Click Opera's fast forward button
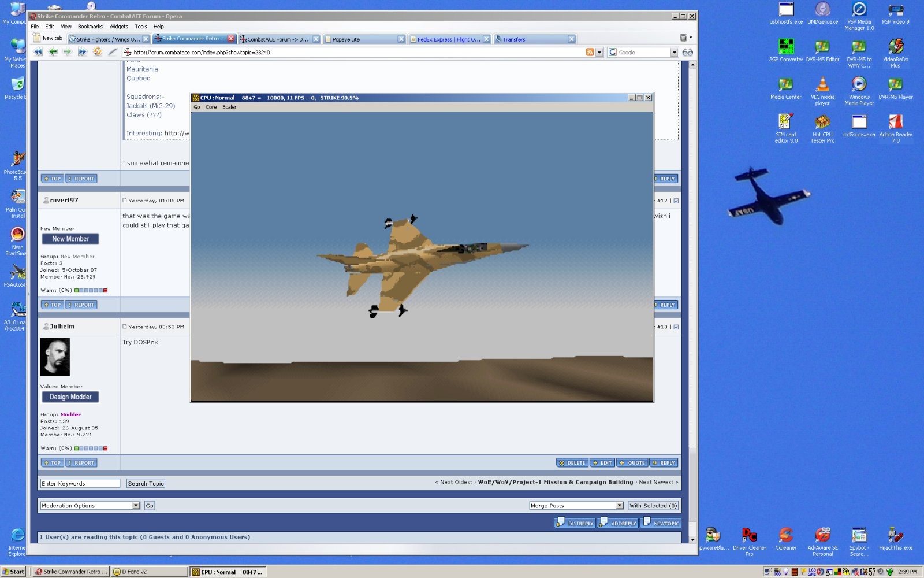The width and height of the screenshot is (924, 578). [82, 52]
